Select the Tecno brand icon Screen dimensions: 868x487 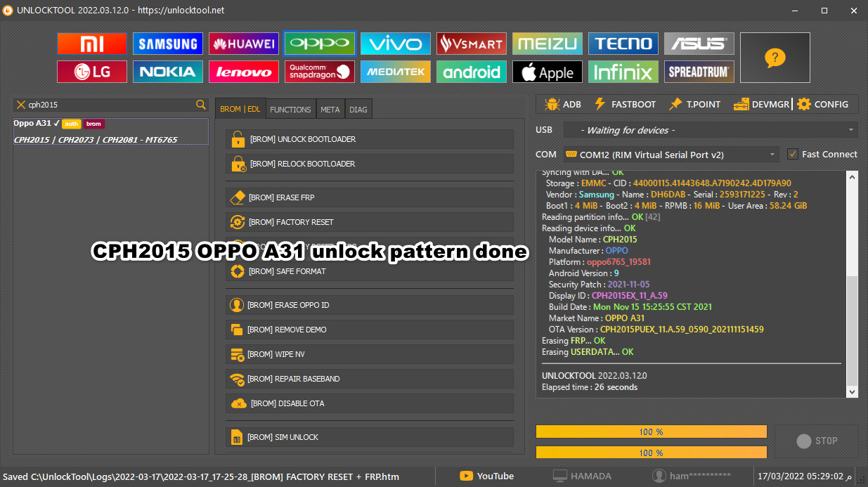(623, 44)
